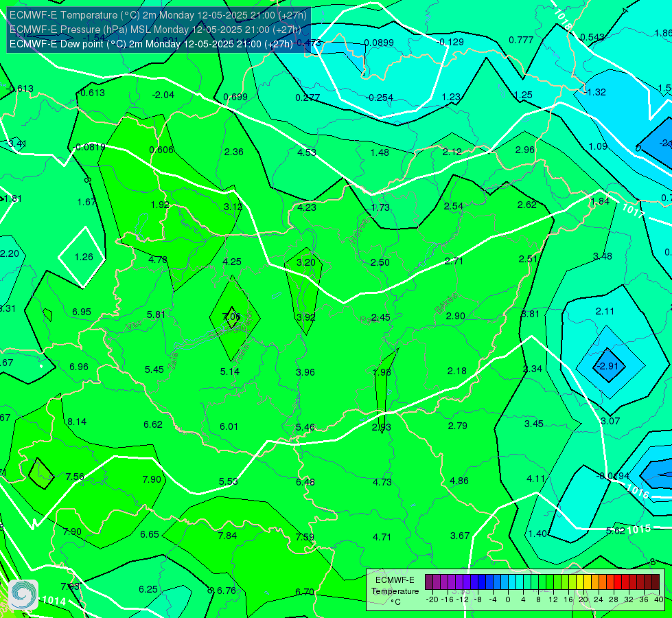Click the -2.04 value
Image resolution: width=672 pixels, height=618 pixels.
pyautogui.click(x=163, y=95)
